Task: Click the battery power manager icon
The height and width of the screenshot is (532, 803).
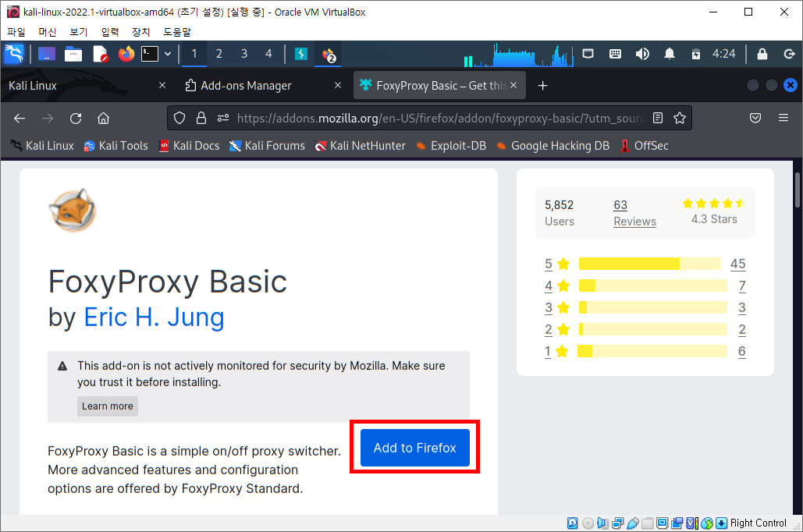Action: pos(695,54)
